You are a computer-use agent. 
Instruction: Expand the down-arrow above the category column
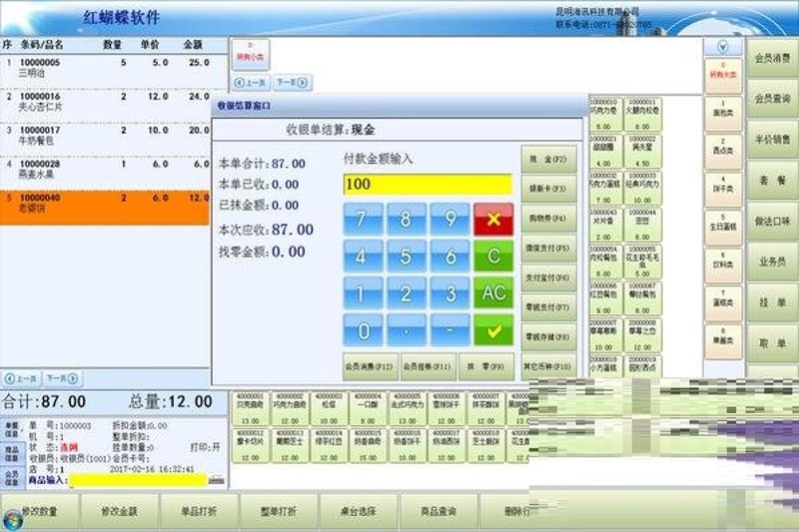[722, 47]
